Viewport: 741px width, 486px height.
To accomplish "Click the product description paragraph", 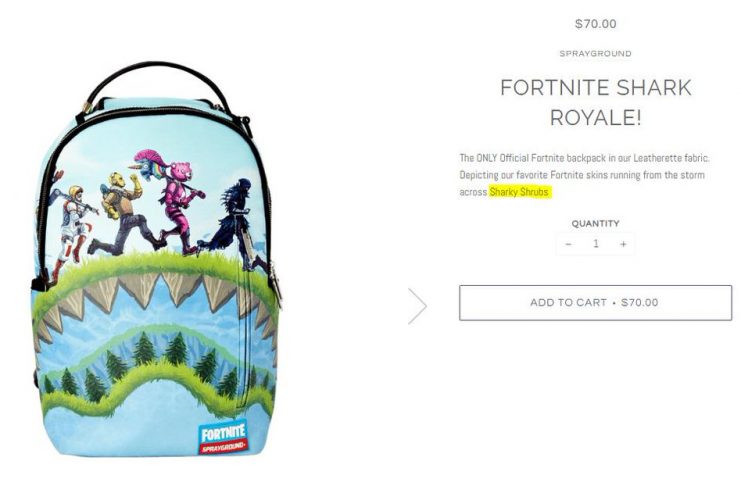I will click(584, 175).
